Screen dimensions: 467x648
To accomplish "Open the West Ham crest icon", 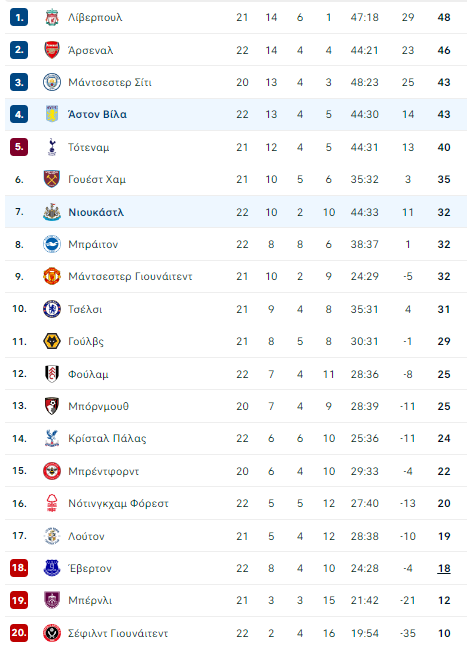I will point(52,179).
